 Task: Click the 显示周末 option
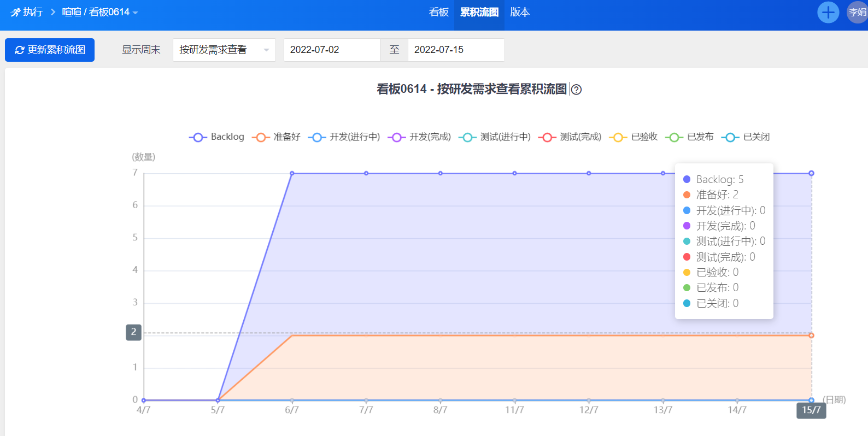tap(141, 50)
